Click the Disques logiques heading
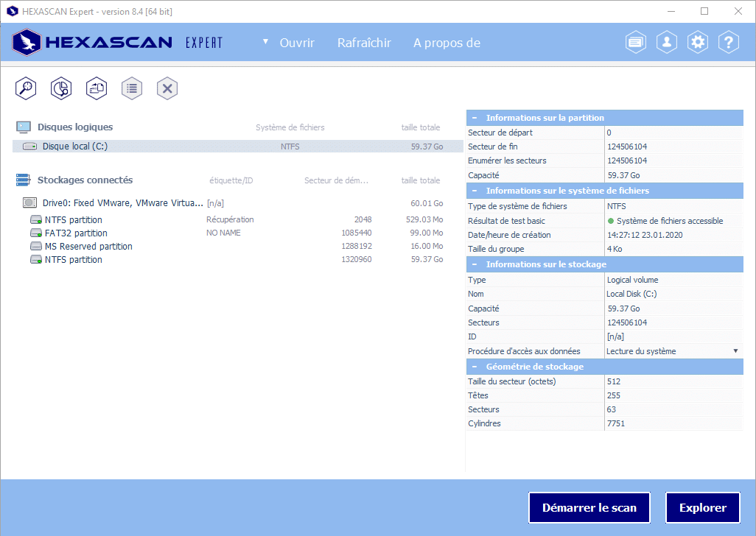 tap(75, 127)
